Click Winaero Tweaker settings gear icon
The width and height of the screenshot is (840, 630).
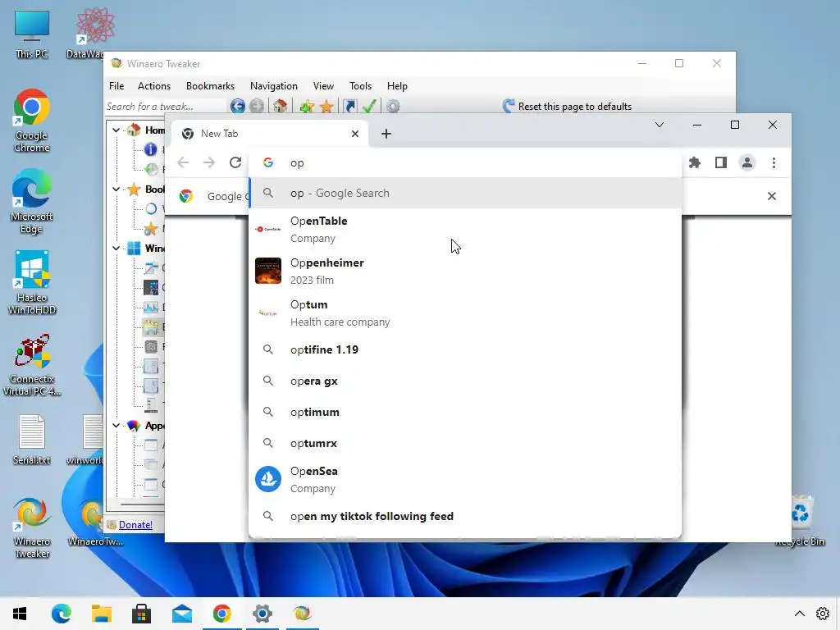click(x=393, y=106)
